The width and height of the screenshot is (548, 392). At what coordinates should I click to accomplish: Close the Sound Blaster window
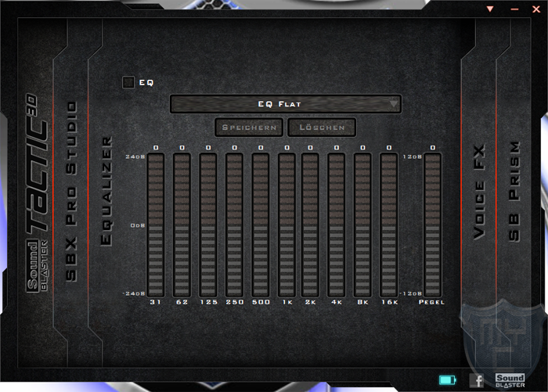[x=536, y=9]
